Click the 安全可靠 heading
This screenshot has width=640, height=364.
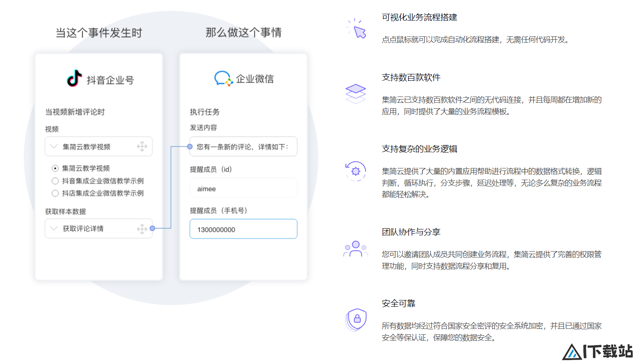pyautogui.click(x=399, y=303)
